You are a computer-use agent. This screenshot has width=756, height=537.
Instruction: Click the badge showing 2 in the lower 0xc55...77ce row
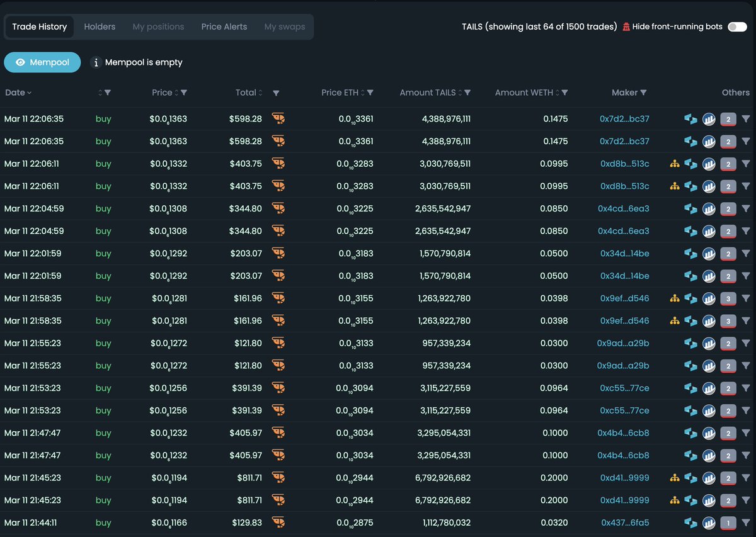(728, 410)
